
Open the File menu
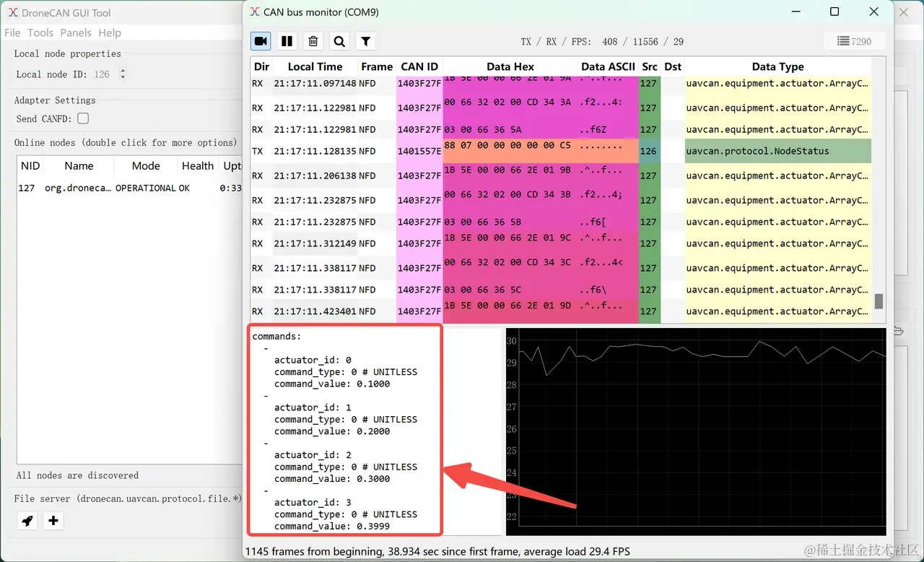pyautogui.click(x=12, y=33)
